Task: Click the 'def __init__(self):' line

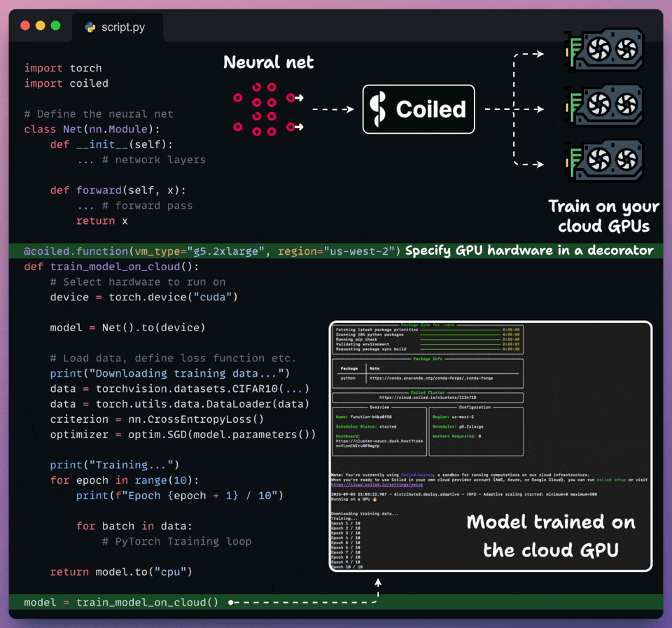Action: [111, 144]
